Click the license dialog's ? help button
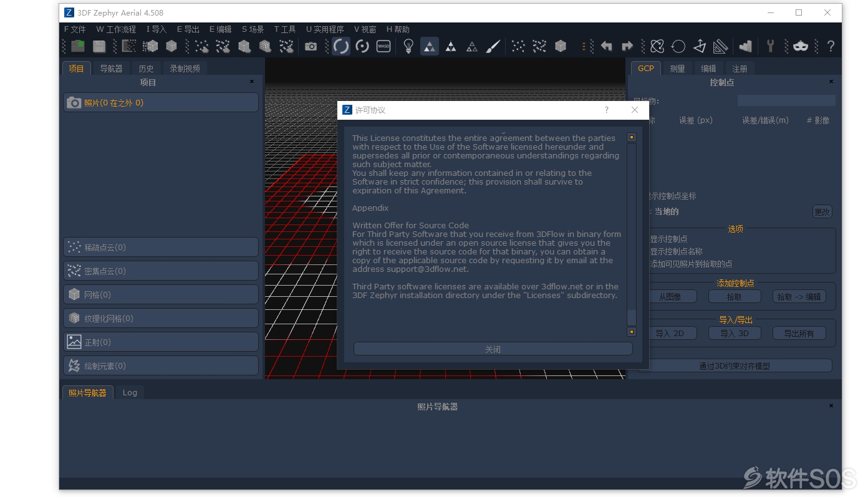The width and height of the screenshot is (868, 497). 607,110
